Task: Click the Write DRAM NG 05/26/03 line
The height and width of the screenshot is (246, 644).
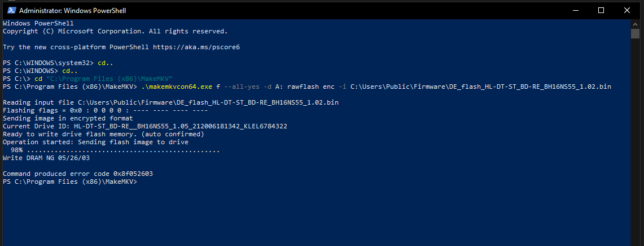Action: [46, 158]
